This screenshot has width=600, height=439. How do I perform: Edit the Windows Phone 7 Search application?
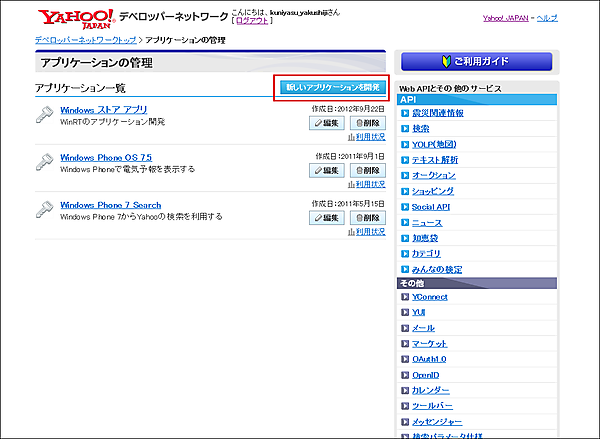[327, 218]
